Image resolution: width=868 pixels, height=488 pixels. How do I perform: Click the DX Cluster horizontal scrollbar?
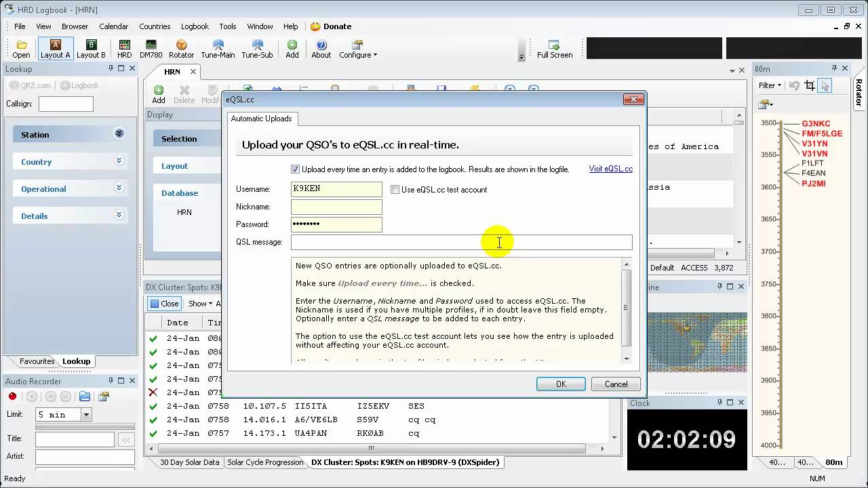click(370, 448)
